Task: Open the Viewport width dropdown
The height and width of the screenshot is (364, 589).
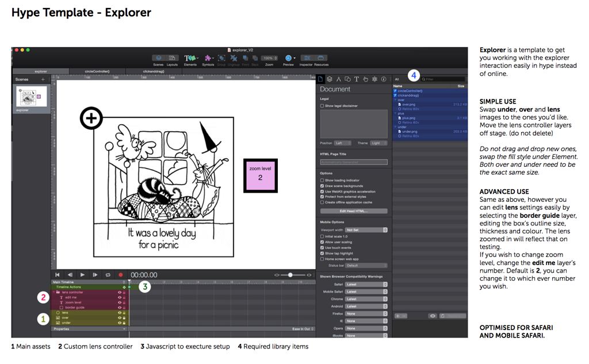Action: click(x=366, y=230)
